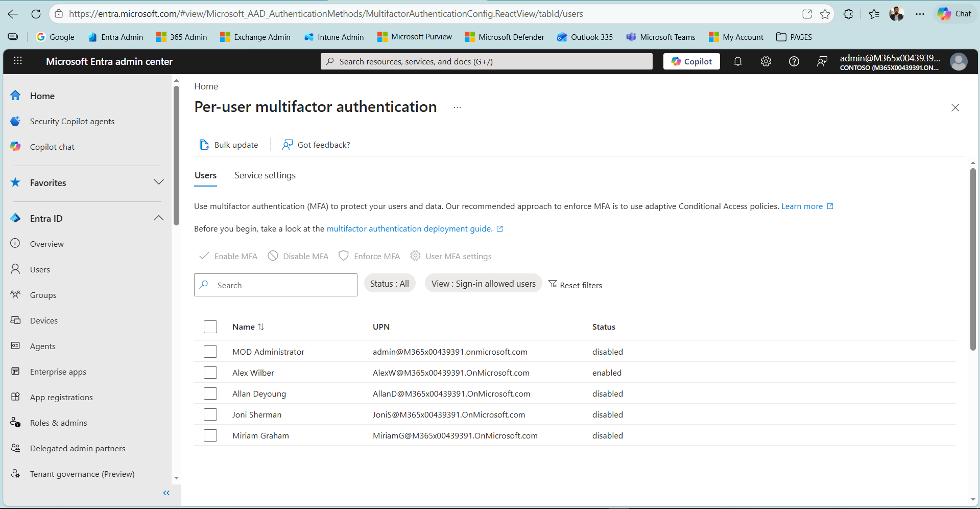This screenshot has width=980, height=509.
Task: Open Delegated admin partners in sidebar
Action: coord(77,448)
